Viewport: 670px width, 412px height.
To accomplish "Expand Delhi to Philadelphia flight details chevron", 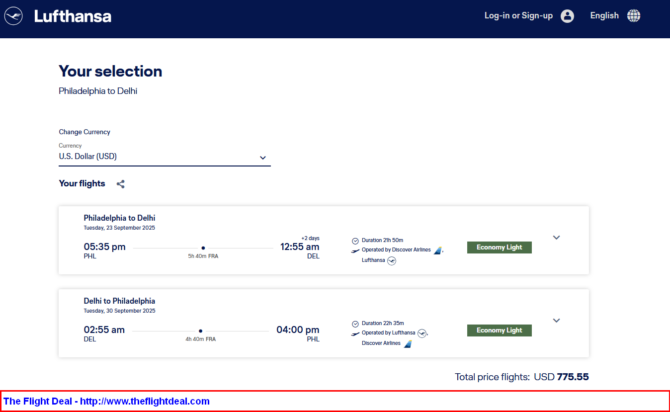I will click(556, 321).
